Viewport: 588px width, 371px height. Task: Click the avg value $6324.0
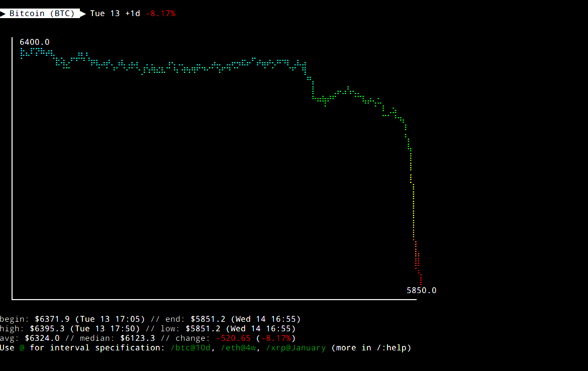42,338
